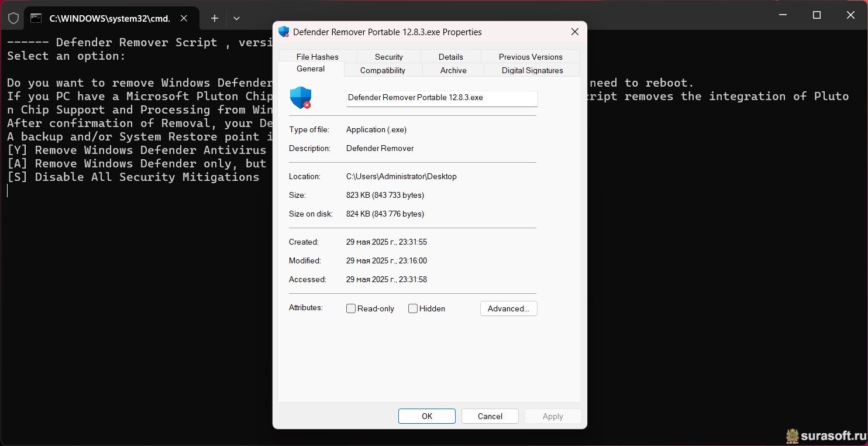Click the description text Defender Remover
The width and height of the screenshot is (868, 446).
point(380,148)
